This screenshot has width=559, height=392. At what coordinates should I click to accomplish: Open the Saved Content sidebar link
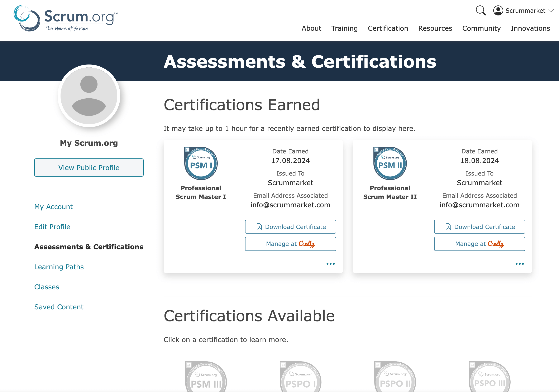(x=59, y=307)
